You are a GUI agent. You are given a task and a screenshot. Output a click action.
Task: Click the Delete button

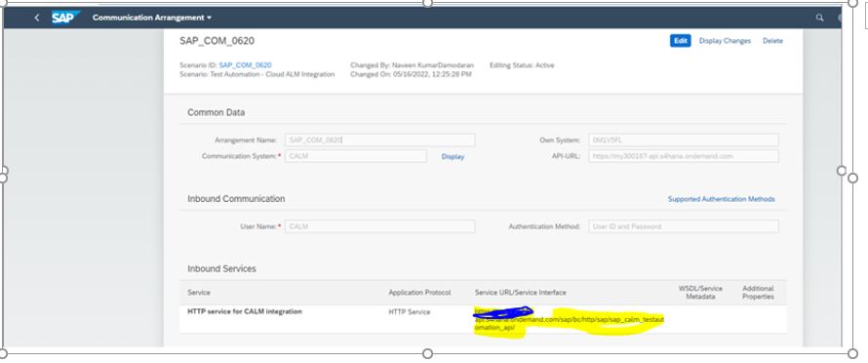[x=772, y=41]
